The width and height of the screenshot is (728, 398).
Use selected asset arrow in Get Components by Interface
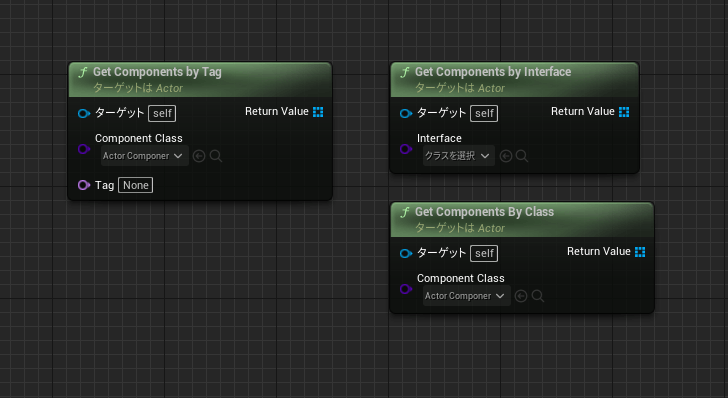(506, 156)
